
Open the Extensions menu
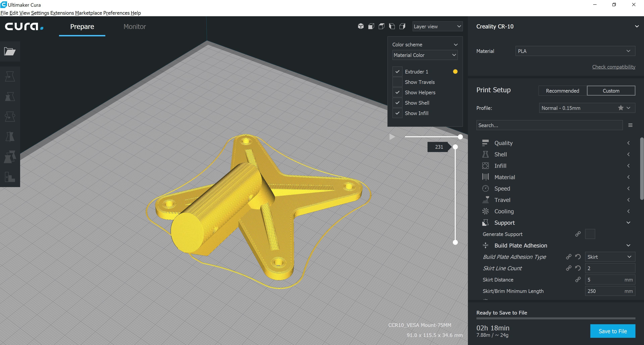click(62, 13)
